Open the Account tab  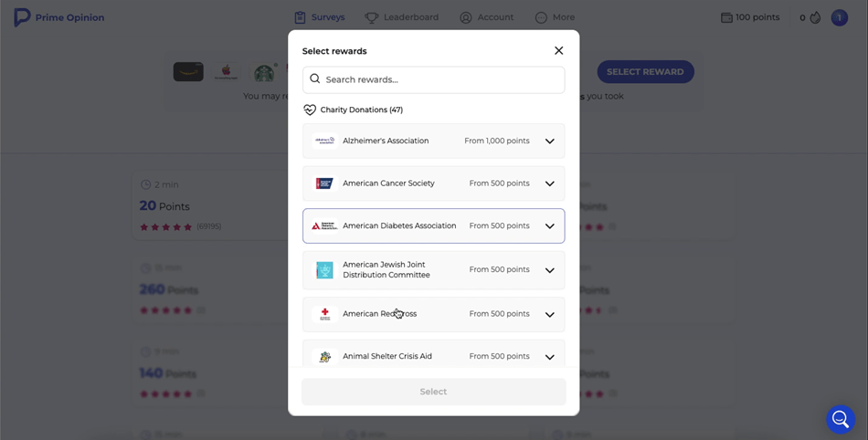487,17
